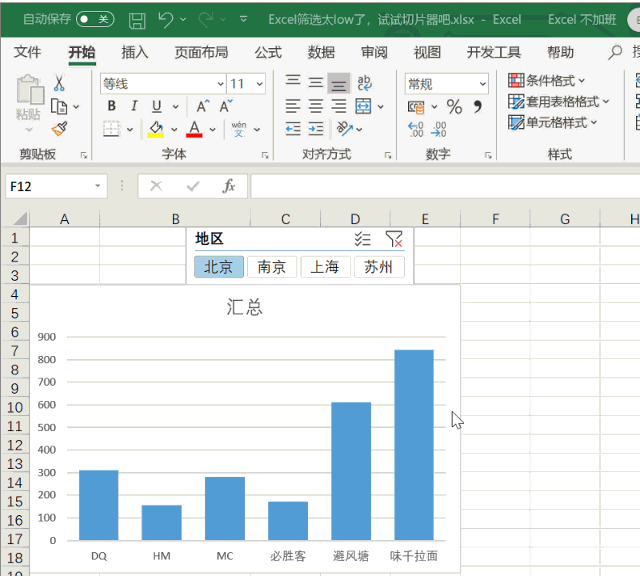This screenshot has height=576, width=640.
Task: Select 苏州 in the slicer
Action: point(379,267)
